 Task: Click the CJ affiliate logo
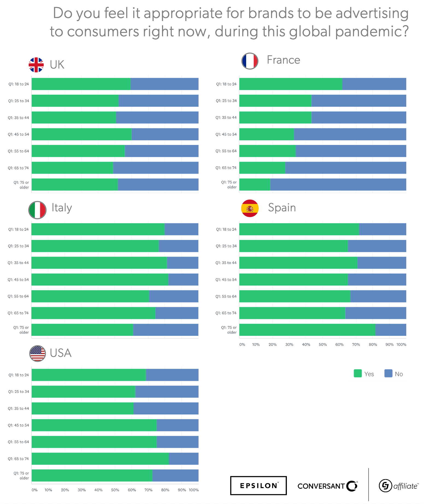pyautogui.click(x=398, y=486)
